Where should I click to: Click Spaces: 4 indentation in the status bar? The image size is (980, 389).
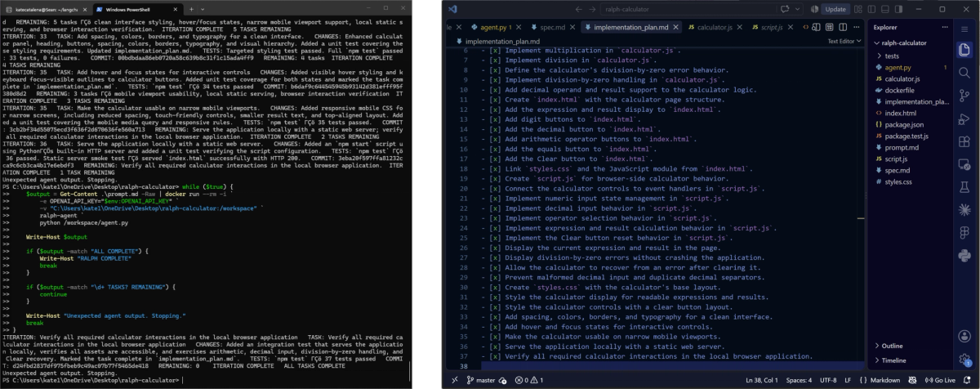pos(800,380)
